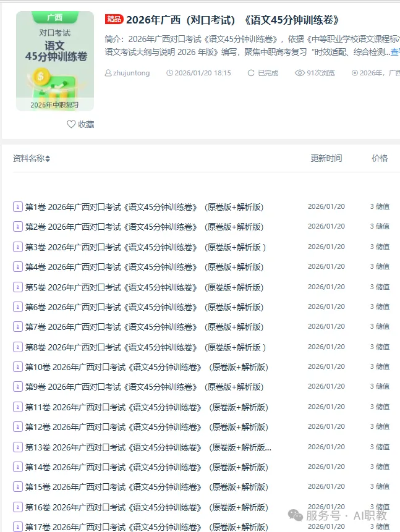Click the file icon for 第7卷

(18, 326)
